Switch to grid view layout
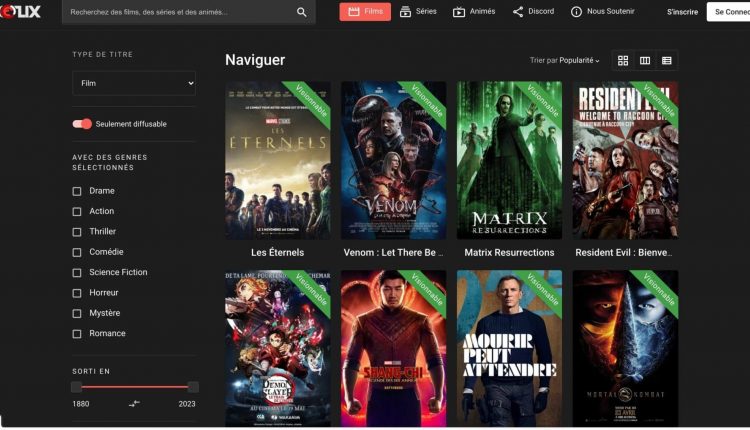750x430 pixels. tap(623, 60)
